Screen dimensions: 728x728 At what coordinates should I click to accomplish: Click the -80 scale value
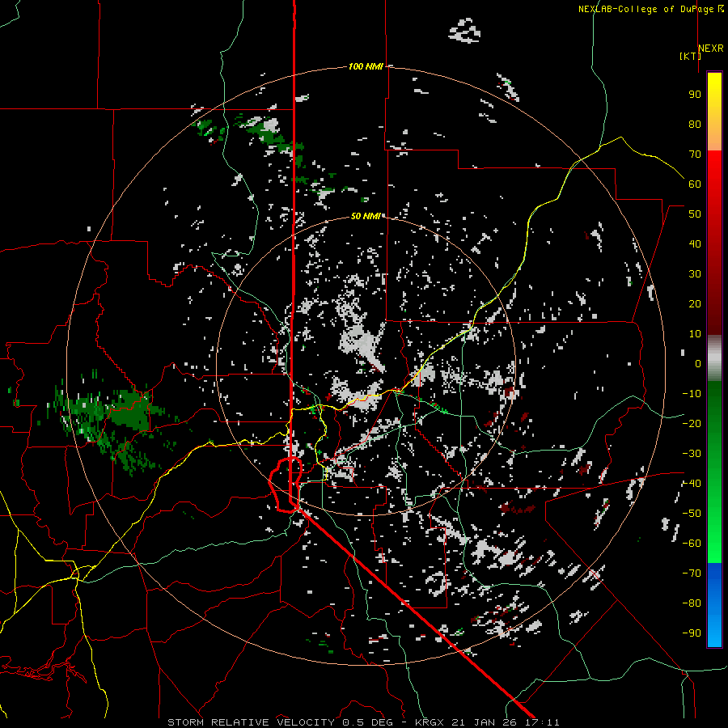click(692, 603)
